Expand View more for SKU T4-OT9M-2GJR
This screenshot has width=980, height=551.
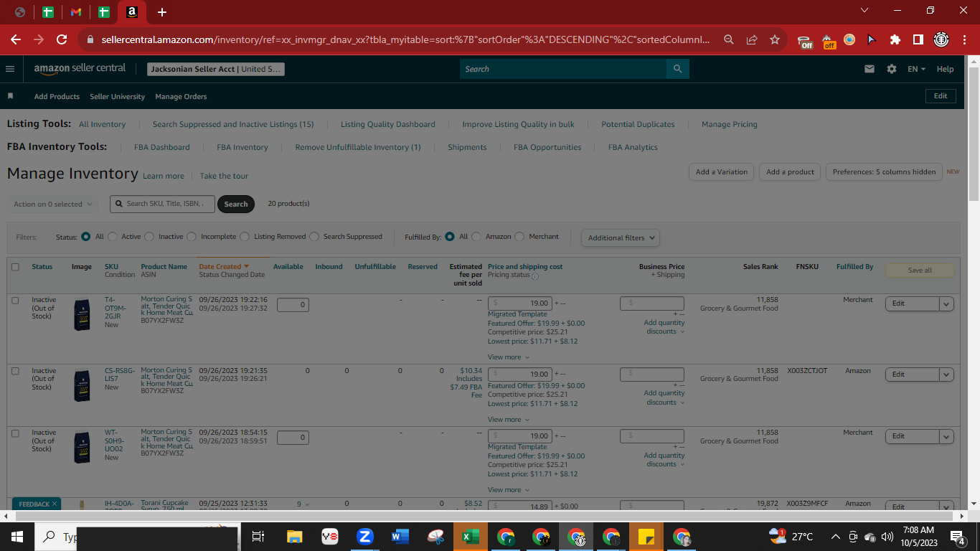click(509, 357)
